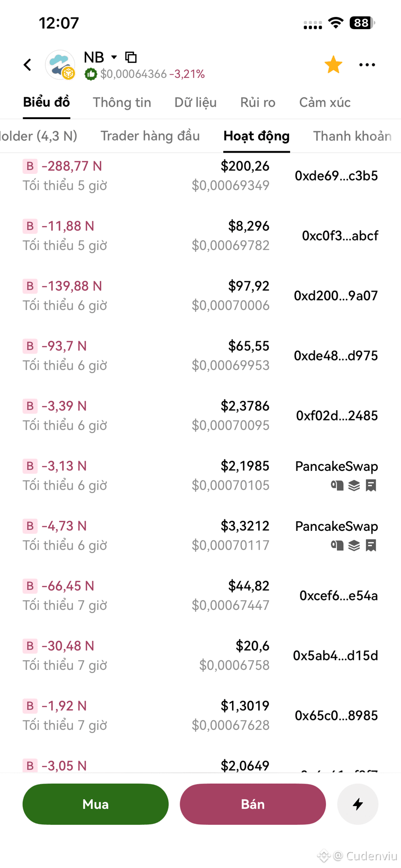This screenshot has width=401, height=868.
Task: Select the Trader hàng đầu sub-tab
Action: click(150, 136)
